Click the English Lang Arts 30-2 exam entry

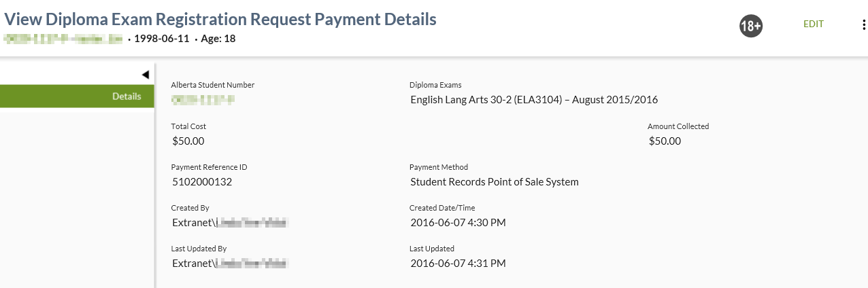[534, 100]
